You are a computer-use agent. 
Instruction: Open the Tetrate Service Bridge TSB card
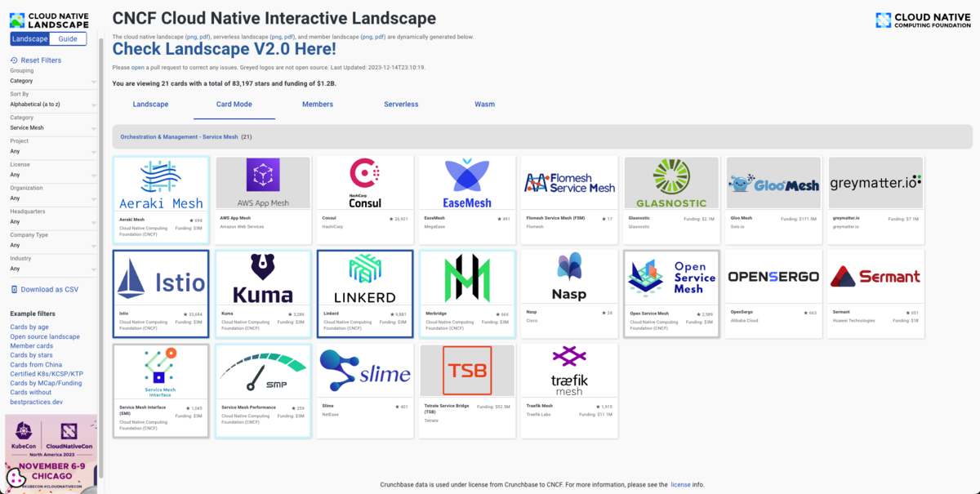tap(467, 391)
